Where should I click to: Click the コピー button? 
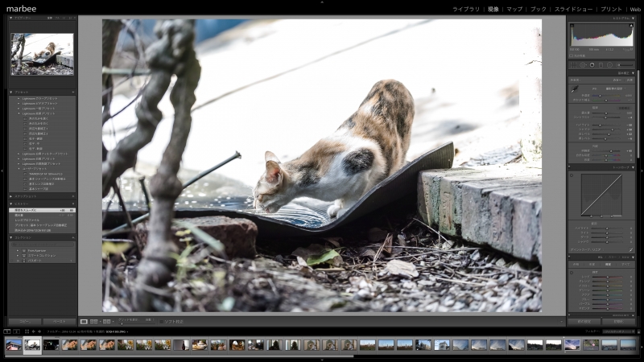pos(25,321)
